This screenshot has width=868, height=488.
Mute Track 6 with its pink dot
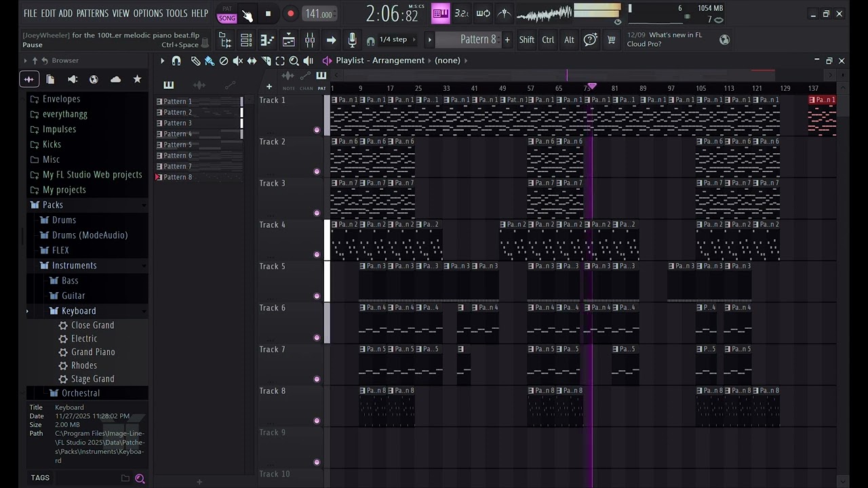pos(317,338)
